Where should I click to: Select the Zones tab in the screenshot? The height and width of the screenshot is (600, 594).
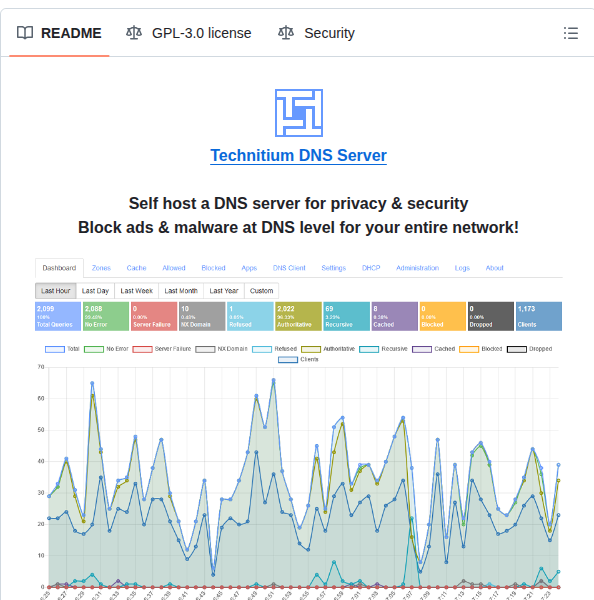pyautogui.click(x=101, y=268)
